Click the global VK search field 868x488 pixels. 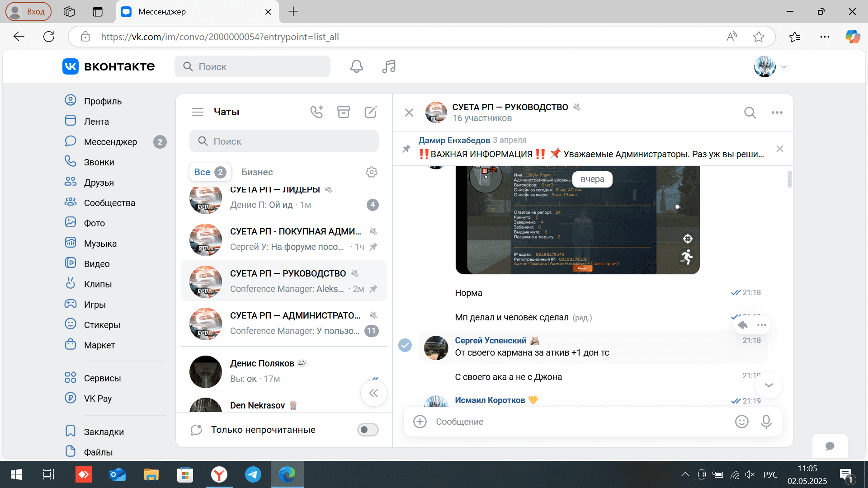pos(252,66)
